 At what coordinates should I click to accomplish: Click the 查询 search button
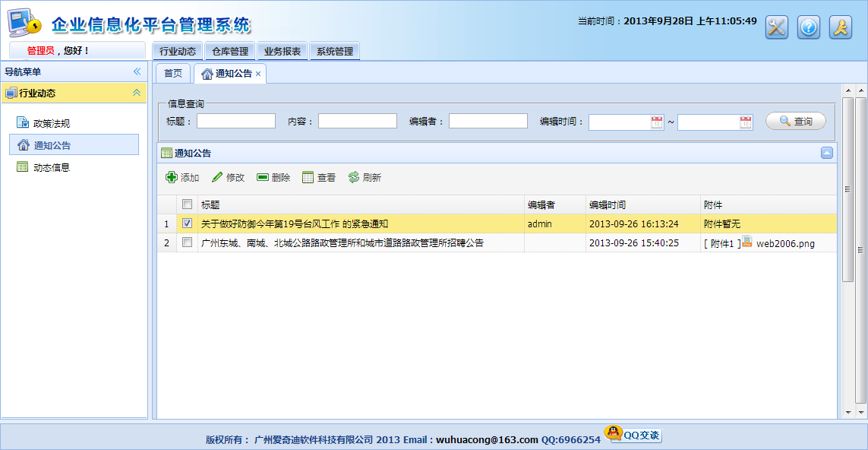796,121
